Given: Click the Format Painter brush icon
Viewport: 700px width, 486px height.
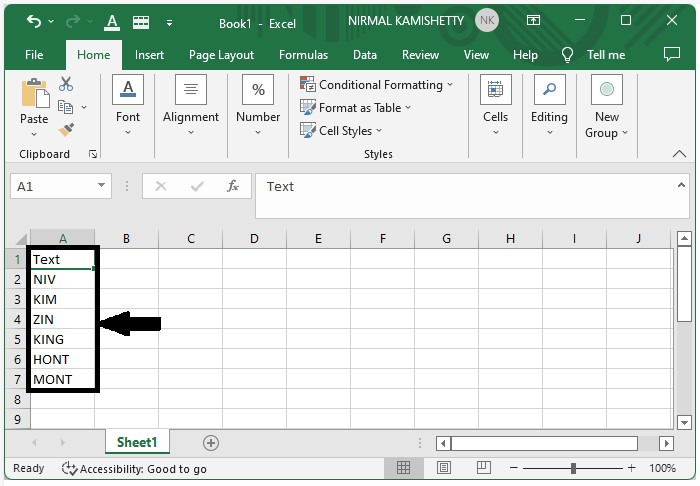Looking at the screenshot, I should tap(66, 130).
